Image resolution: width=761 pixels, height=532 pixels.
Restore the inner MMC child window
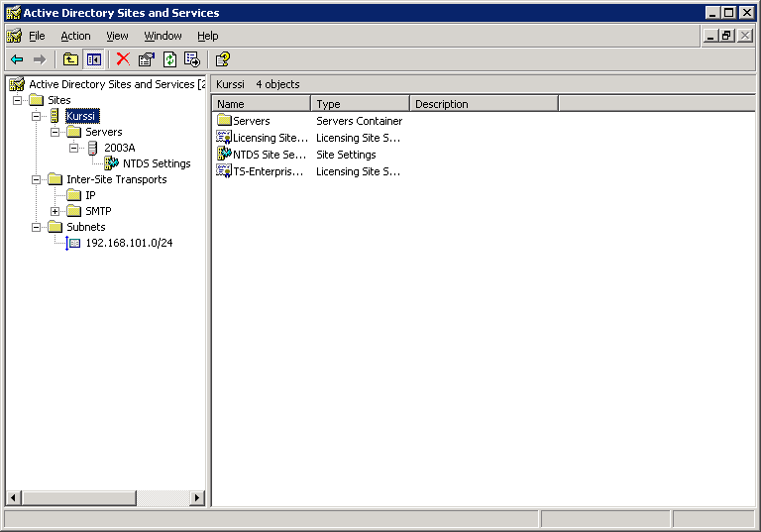[x=726, y=36]
